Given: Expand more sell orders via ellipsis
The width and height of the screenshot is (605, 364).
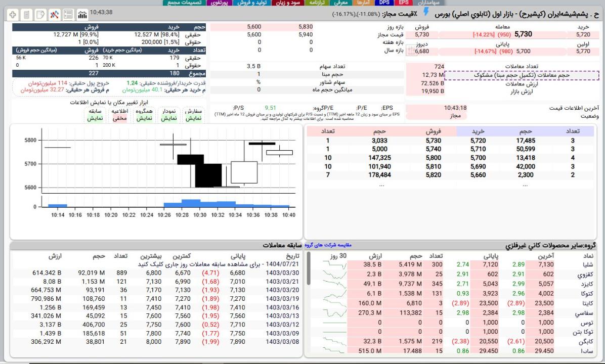Looking at the screenshot, I should [381, 185].
